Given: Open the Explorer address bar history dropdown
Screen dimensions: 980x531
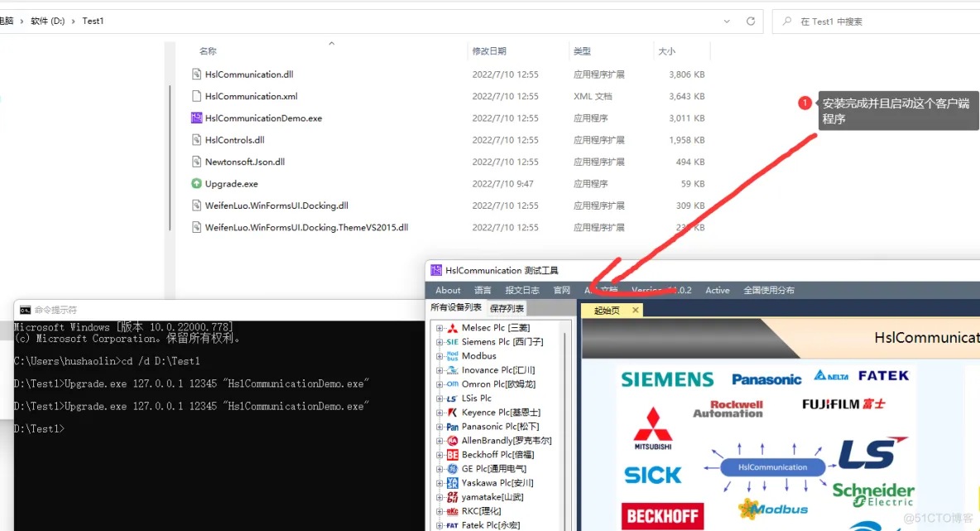Looking at the screenshot, I should tap(726, 22).
